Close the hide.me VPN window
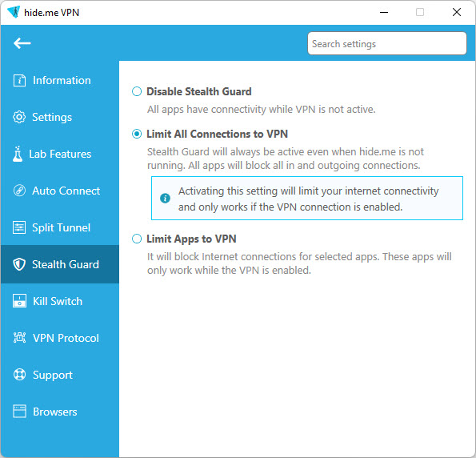 tap(457, 12)
